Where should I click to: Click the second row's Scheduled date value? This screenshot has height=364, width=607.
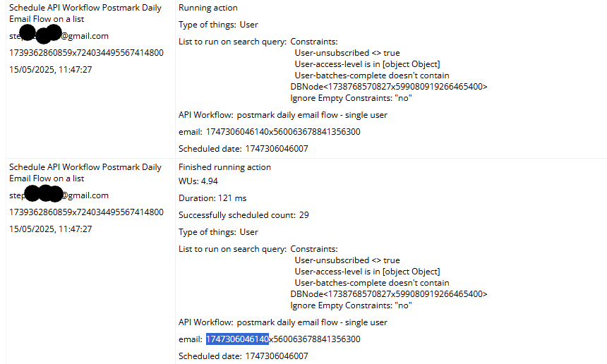coord(277,356)
